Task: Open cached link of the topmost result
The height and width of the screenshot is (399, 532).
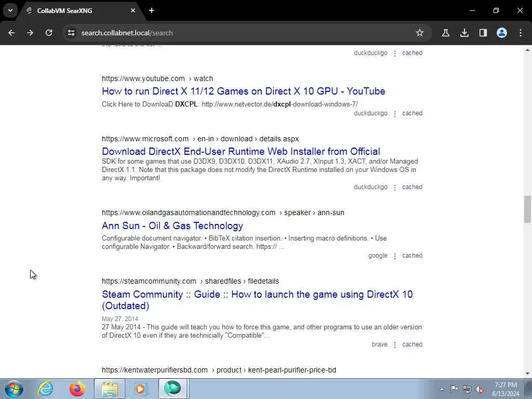Action: pos(412,53)
